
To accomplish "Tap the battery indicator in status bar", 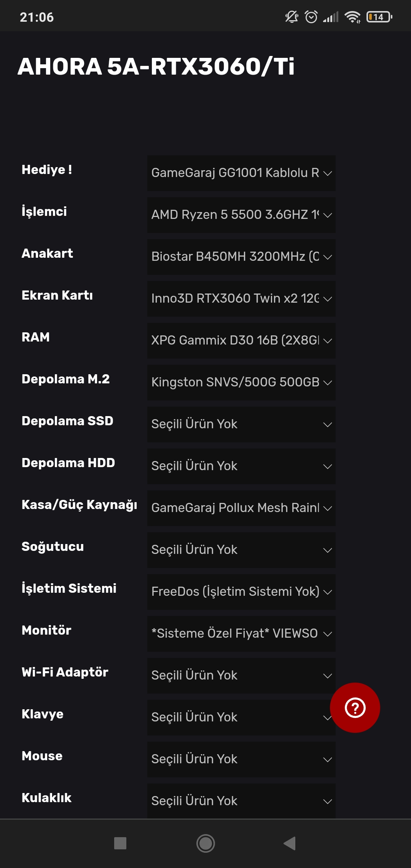I will click(x=379, y=17).
